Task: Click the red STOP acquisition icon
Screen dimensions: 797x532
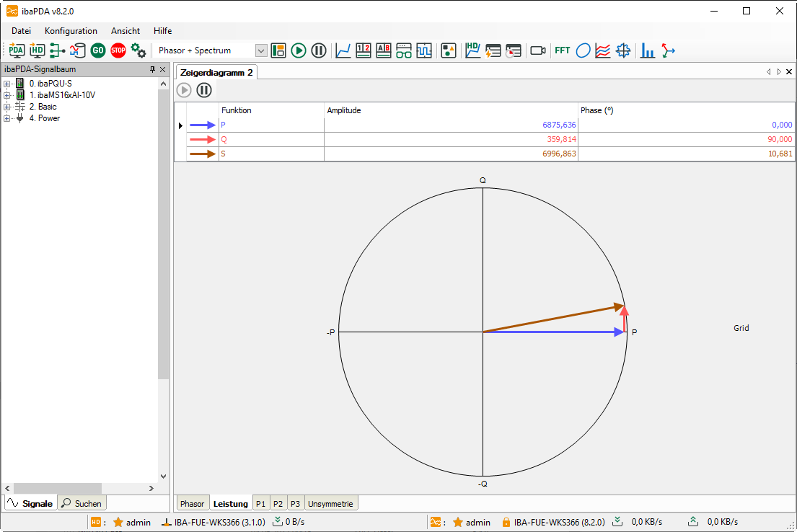Action: tap(118, 50)
